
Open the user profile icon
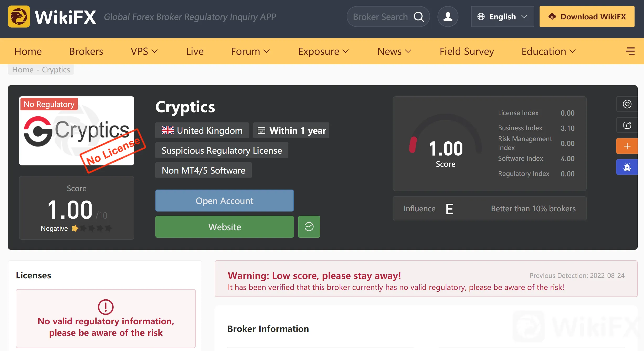[448, 17]
